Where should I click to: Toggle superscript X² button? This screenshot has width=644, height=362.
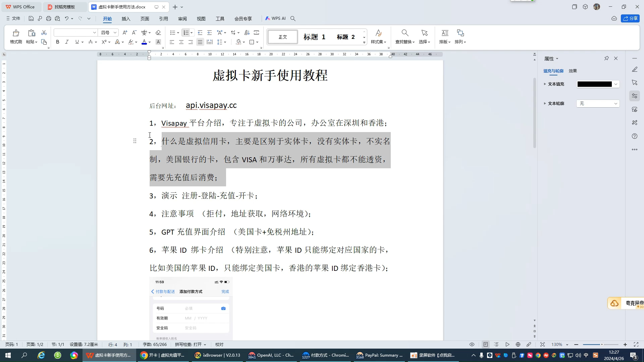(x=104, y=42)
